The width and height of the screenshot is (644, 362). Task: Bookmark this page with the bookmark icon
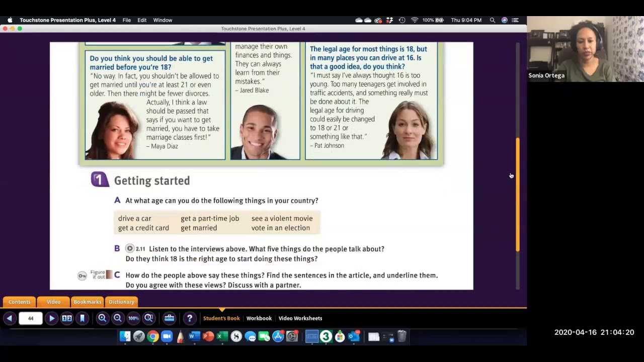(x=82, y=318)
